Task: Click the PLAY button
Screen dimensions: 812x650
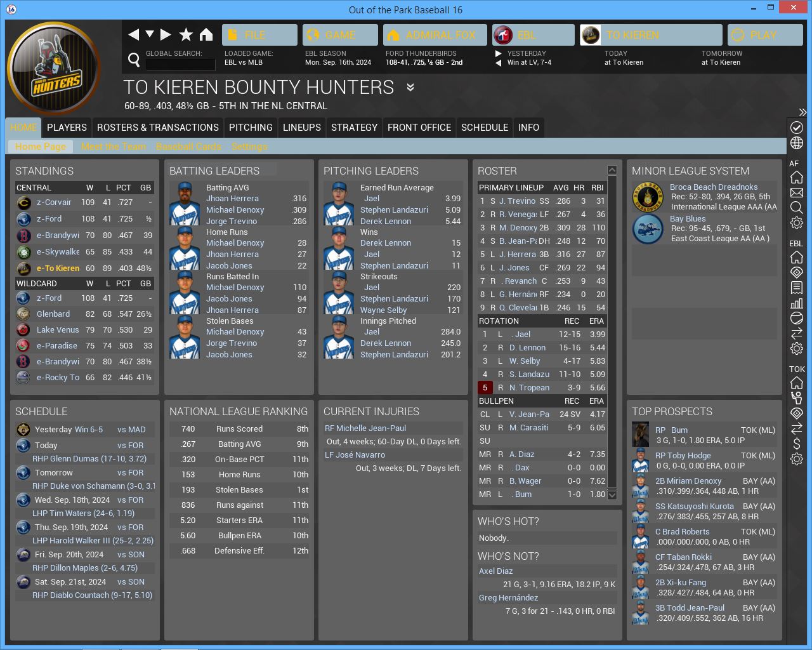Action: click(x=765, y=35)
